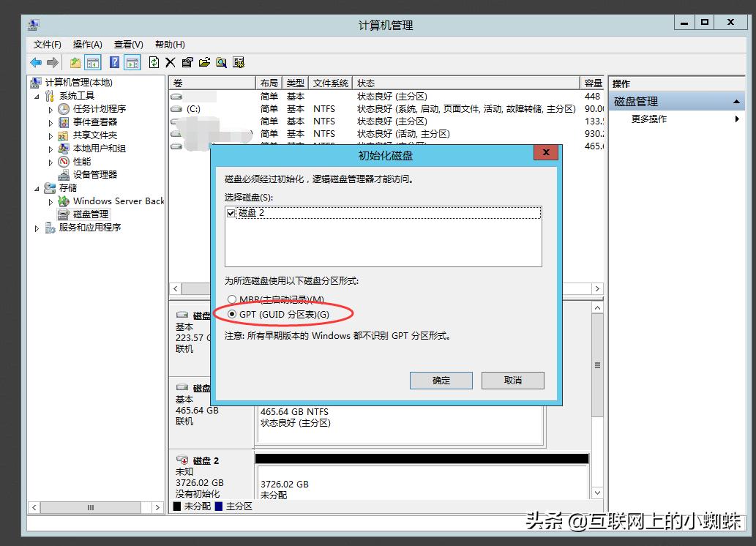Open the 操作(A) menu
Screen dimensions: 756x546
coord(89,44)
